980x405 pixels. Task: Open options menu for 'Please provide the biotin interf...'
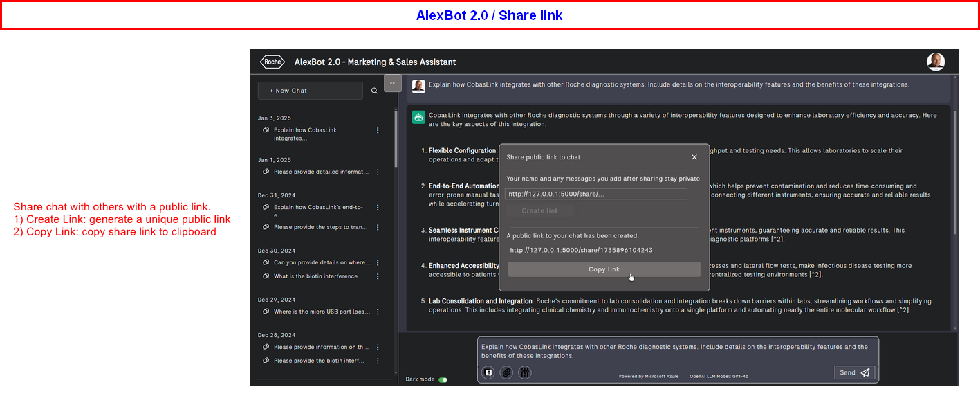(x=378, y=361)
